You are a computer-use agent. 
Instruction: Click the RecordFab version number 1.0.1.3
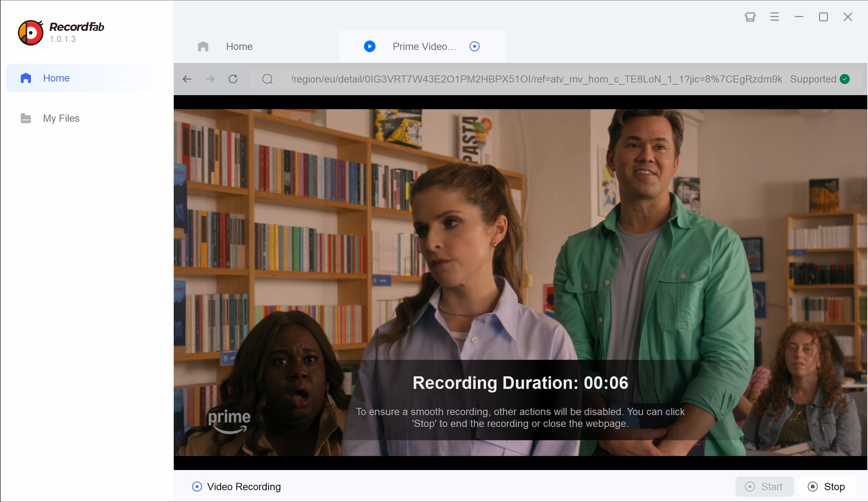pos(63,39)
